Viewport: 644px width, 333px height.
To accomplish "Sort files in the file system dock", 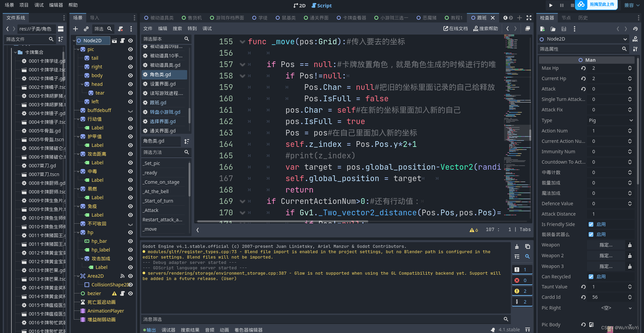I will coord(61,39).
